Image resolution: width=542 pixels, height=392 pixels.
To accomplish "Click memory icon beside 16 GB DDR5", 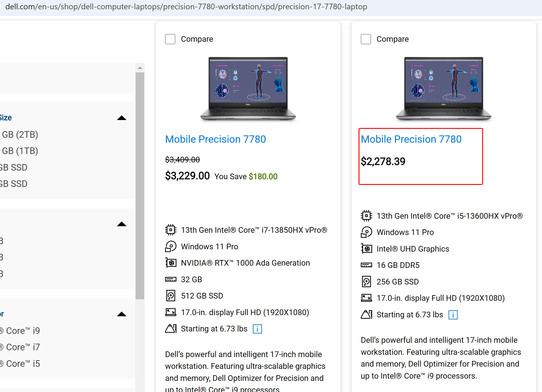I will click(x=366, y=265).
